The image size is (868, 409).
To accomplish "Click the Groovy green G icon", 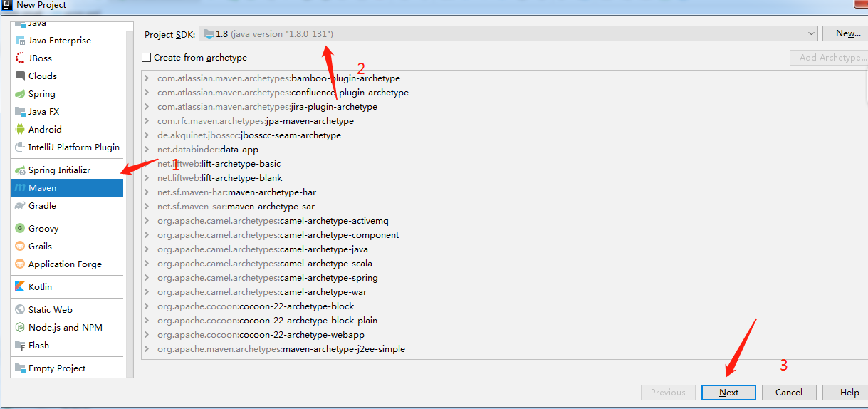I will [20, 229].
